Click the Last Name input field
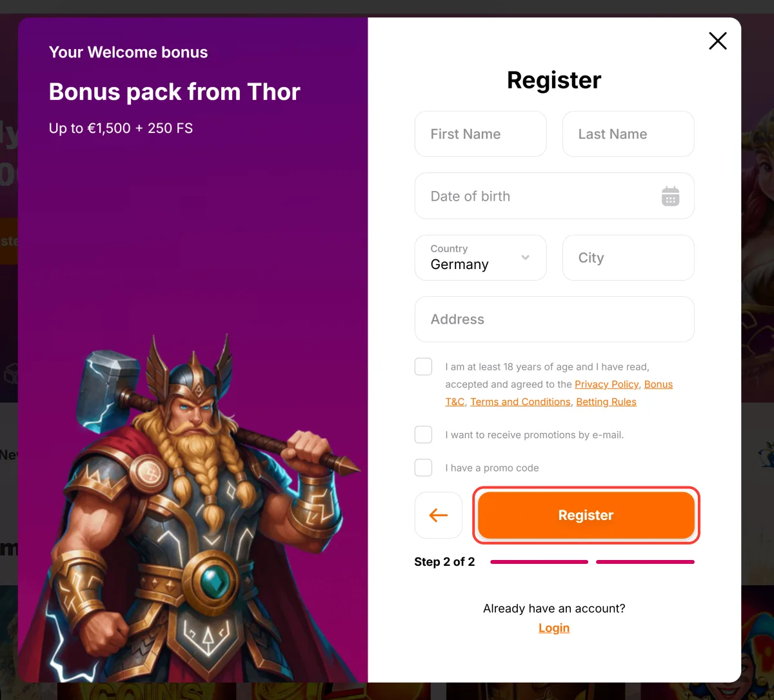Viewport: 774px width, 700px height. (x=628, y=134)
